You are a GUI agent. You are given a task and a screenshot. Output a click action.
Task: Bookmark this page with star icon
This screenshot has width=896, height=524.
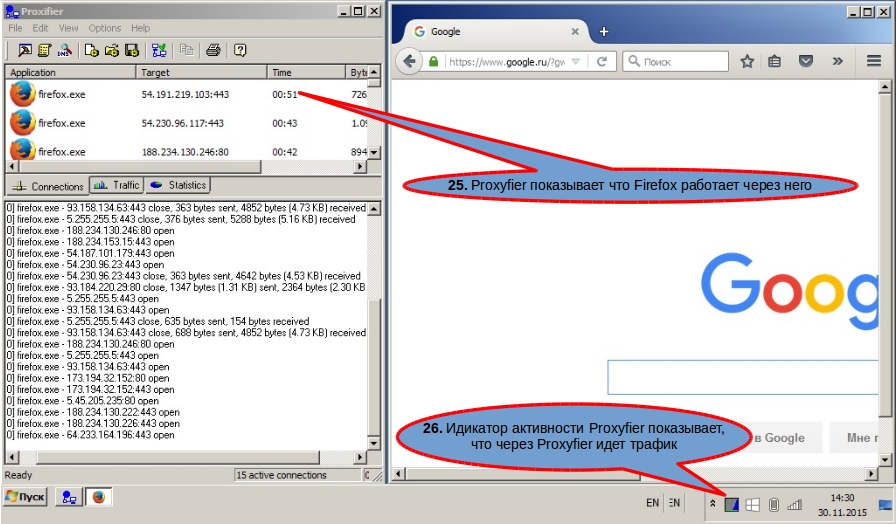pyautogui.click(x=747, y=61)
